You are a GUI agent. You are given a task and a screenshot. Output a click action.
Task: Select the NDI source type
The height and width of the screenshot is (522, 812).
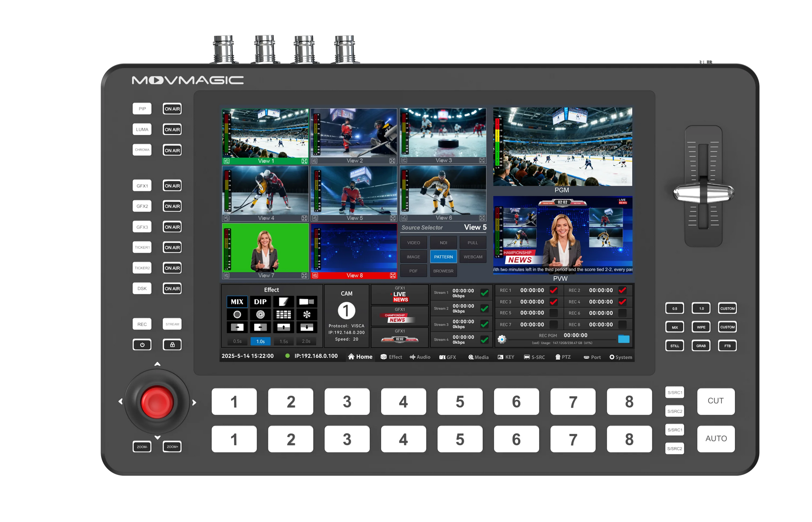(x=443, y=243)
